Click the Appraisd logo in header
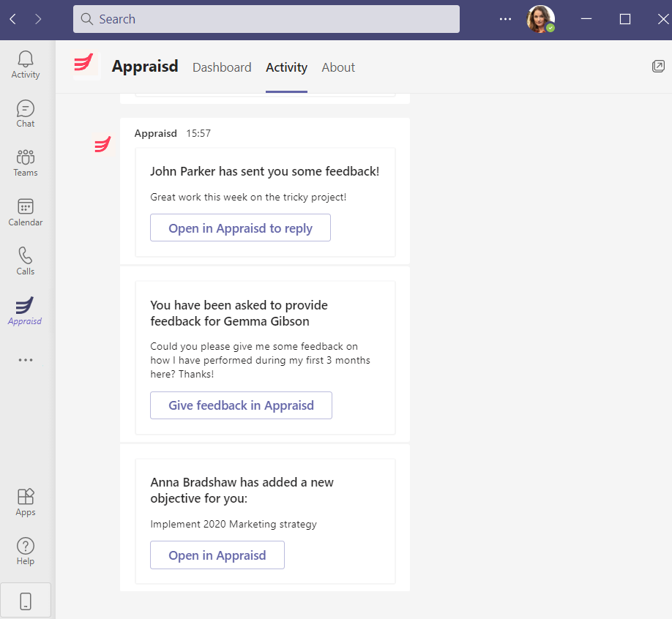This screenshot has height=619, width=672. point(86,65)
